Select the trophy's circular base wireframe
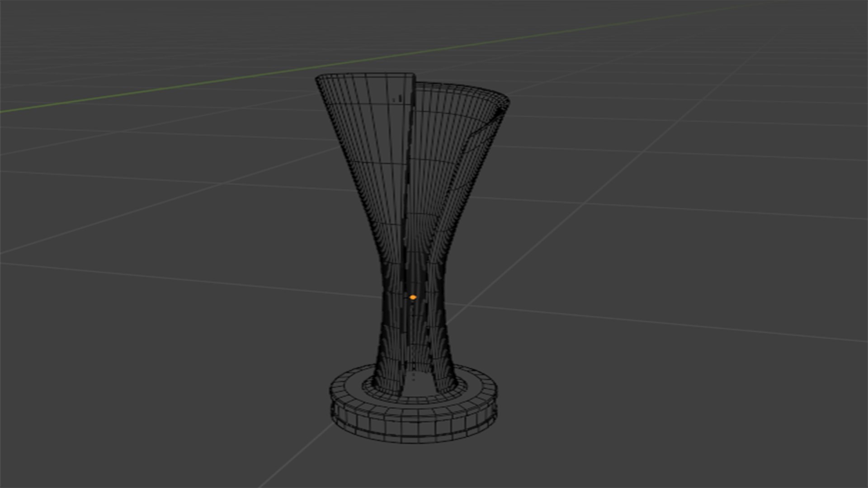Image resolution: width=868 pixels, height=488 pixels. [x=413, y=403]
